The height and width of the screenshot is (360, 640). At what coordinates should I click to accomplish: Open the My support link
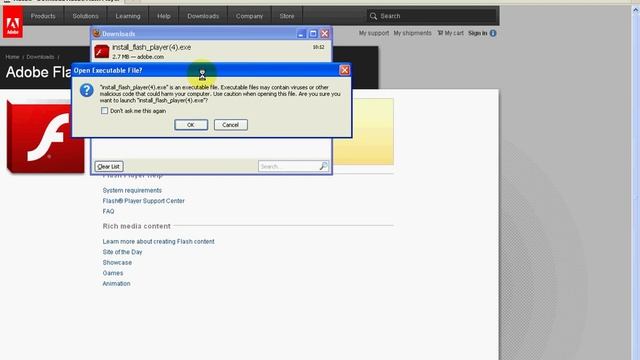[x=374, y=33]
